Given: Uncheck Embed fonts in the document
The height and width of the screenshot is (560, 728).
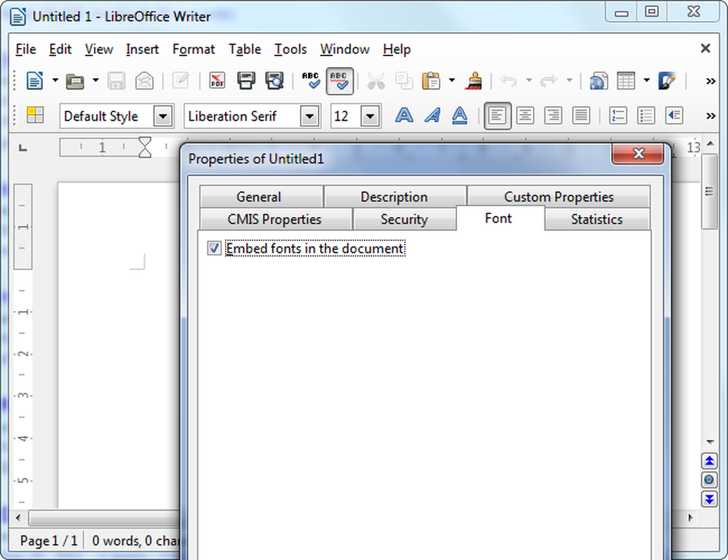Looking at the screenshot, I should pos(214,248).
